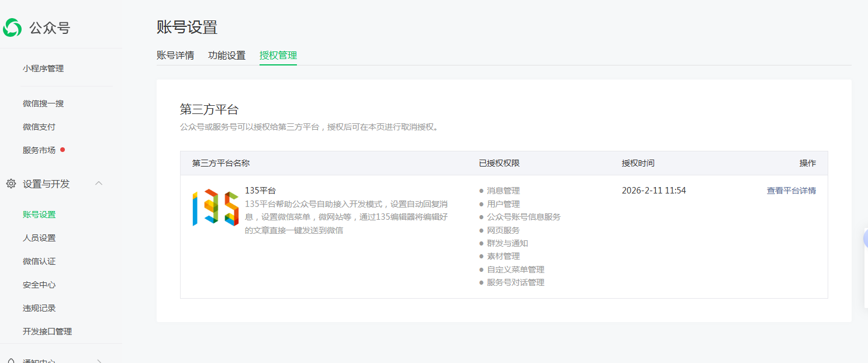The height and width of the screenshot is (363, 868).
Task: Open 服务市场 in the sidebar
Action: pos(39,150)
